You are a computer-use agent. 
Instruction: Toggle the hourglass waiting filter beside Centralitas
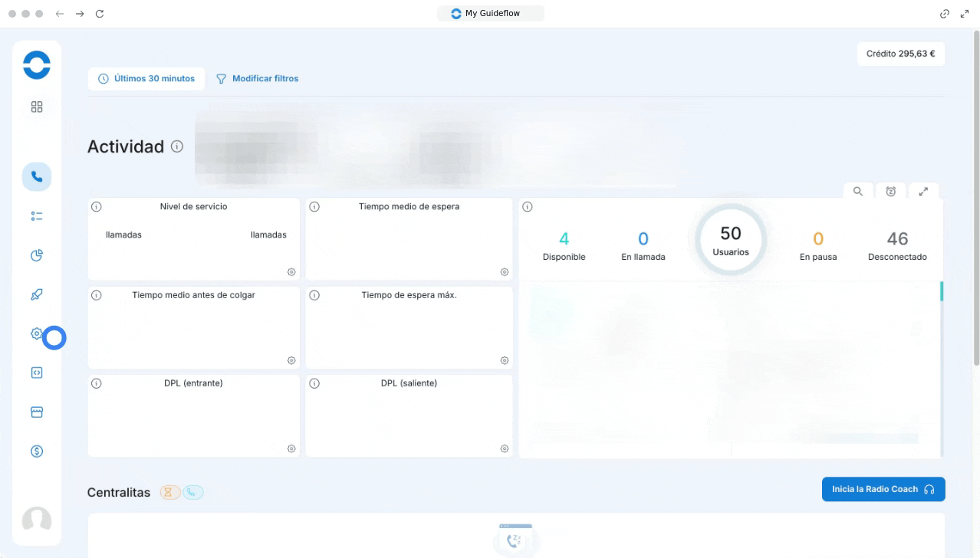(170, 493)
